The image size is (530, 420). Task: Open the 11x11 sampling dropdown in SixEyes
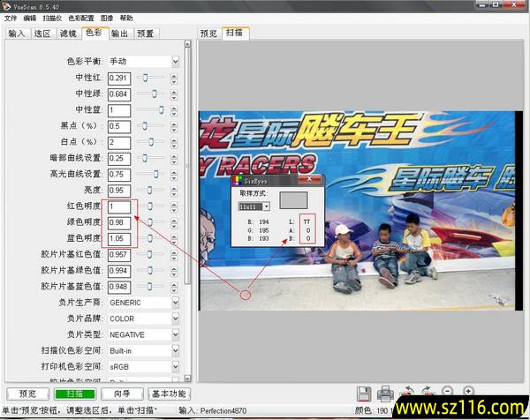267,206
